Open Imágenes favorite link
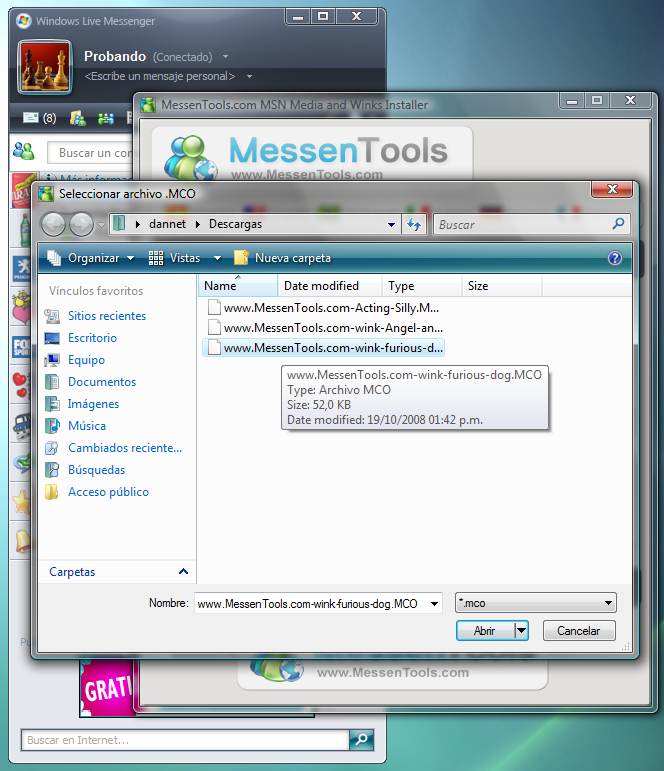The height and width of the screenshot is (771, 664). (93, 404)
